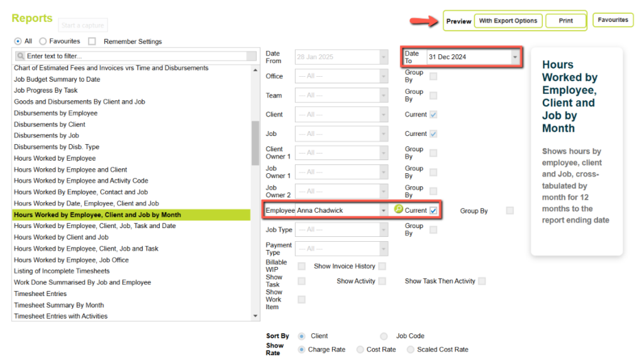Open the Office dropdown
This screenshot has height=364, width=644.
(384, 76)
